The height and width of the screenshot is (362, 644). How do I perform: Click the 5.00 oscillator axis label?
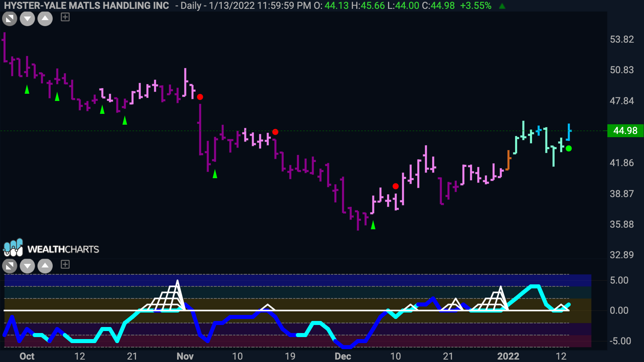pos(619,280)
